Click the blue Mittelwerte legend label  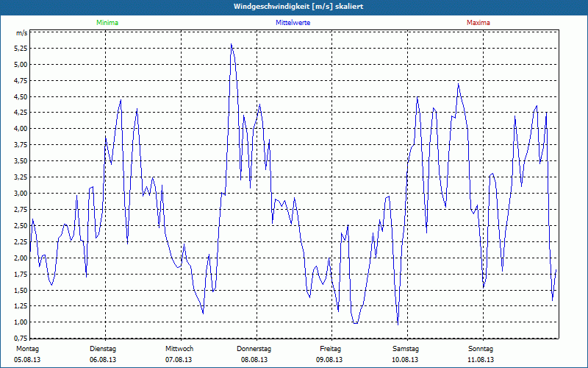293,23
